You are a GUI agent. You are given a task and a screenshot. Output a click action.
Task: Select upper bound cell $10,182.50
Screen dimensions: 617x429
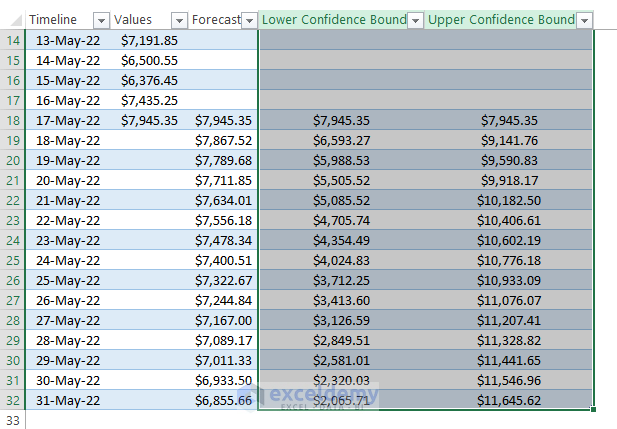pyautogui.click(x=508, y=200)
